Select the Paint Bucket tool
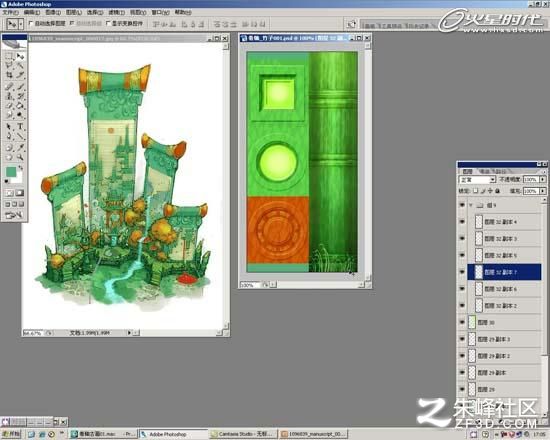The width and height of the screenshot is (550, 440). (x=20, y=105)
